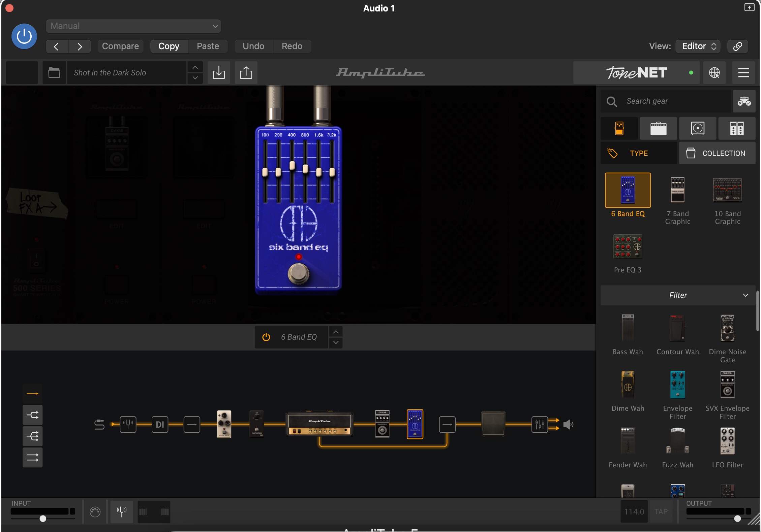Viewport: 761px width, 532px height.
Task: Click the TAP tempo button
Action: 661,512
